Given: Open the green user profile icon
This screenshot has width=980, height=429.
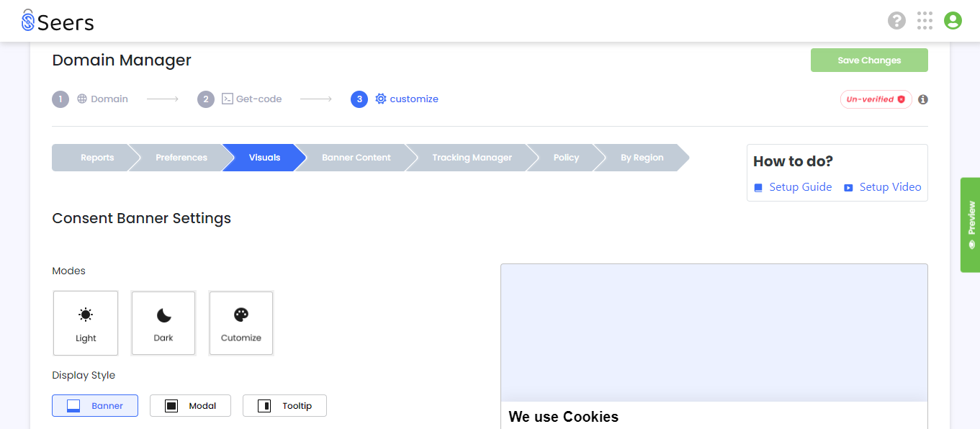Looking at the screenshot, I should [953, 21].
